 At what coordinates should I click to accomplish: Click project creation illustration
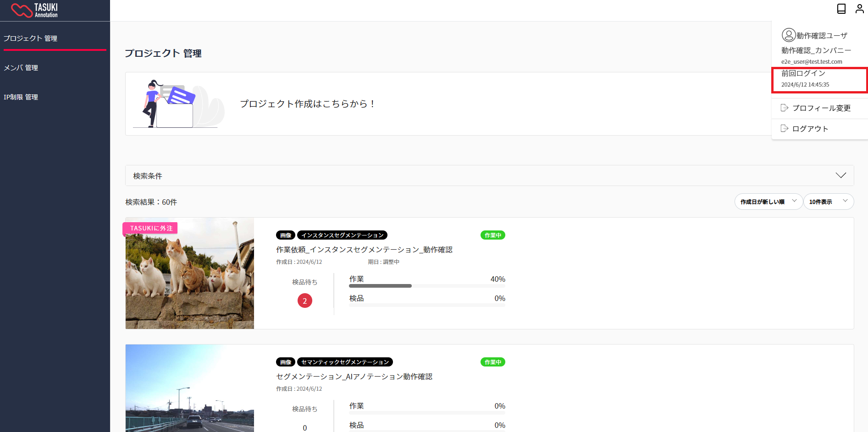[179, 104]
